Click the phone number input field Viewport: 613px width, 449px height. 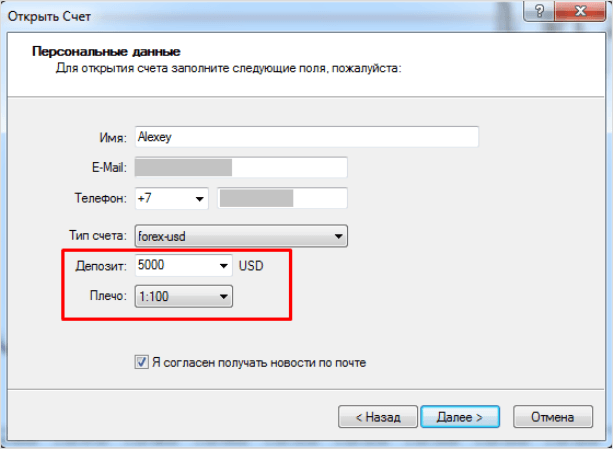[282, 199]
